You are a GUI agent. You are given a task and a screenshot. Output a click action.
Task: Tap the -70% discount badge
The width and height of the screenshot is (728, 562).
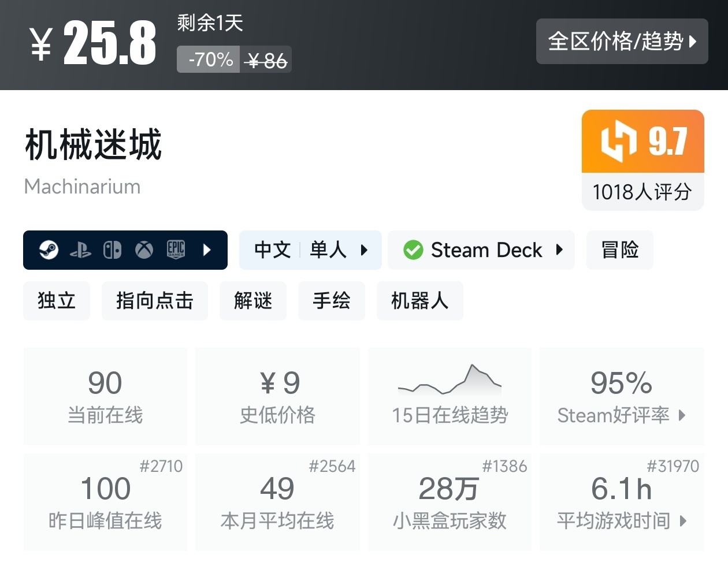(209, 59)
